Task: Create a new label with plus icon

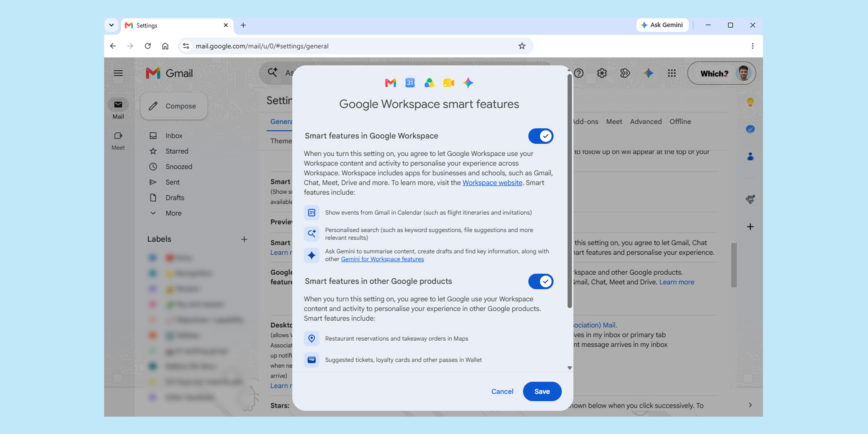Action: [244, 239]
